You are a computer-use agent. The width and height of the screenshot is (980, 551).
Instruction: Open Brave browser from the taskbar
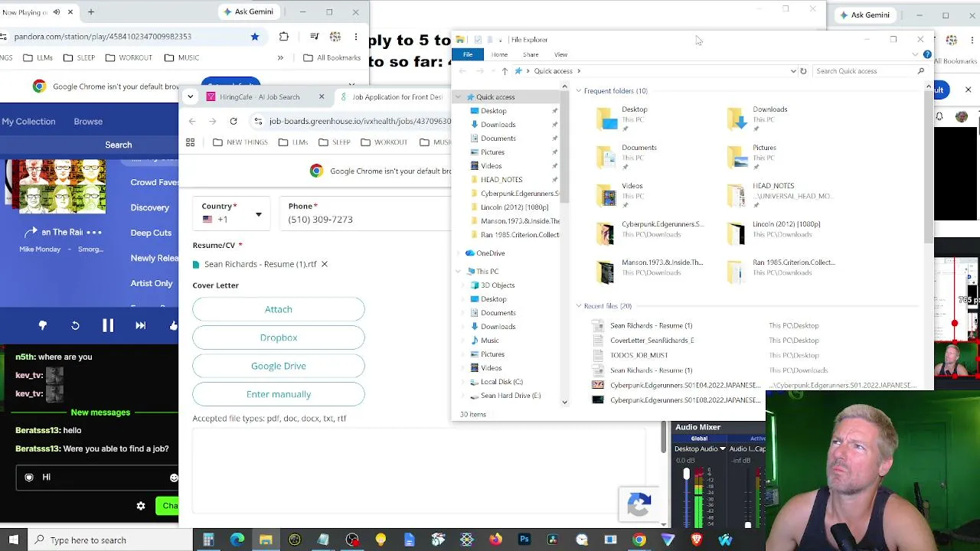tap(697, 540)
